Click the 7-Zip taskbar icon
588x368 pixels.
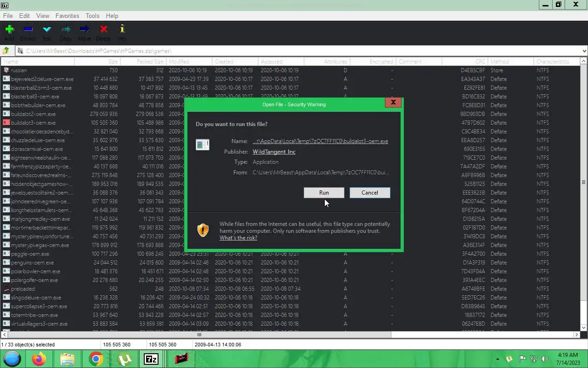click(152, 359)
